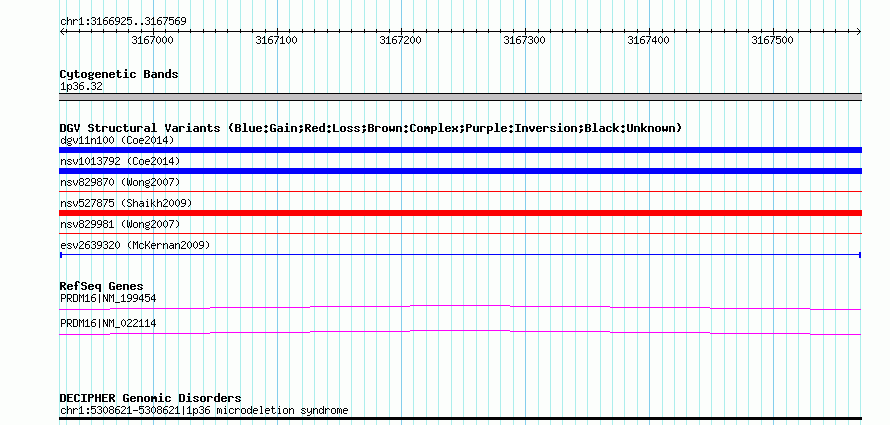Click the thick red nsv527875 loss bar
Image resolution: width=890 pixels, height=425 pixels.
pyautogui.click(x=460, y=213)
